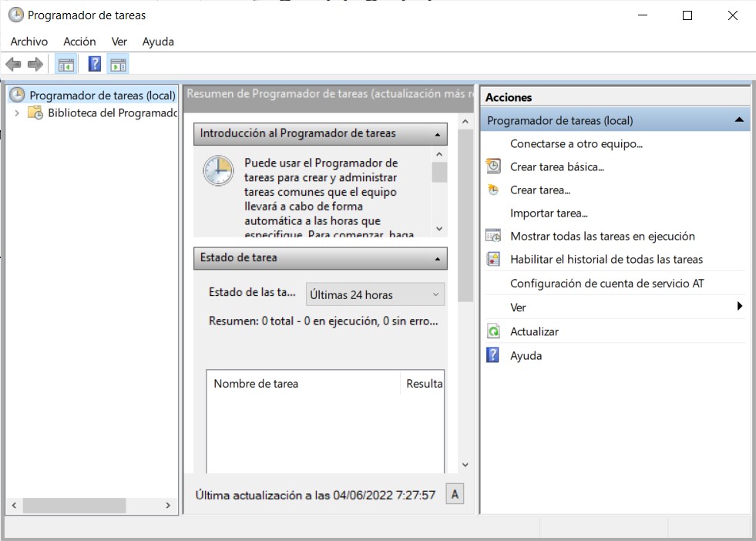
Task: Click Conectarse a otro equipo...
Action: click(x=576, y=143)
